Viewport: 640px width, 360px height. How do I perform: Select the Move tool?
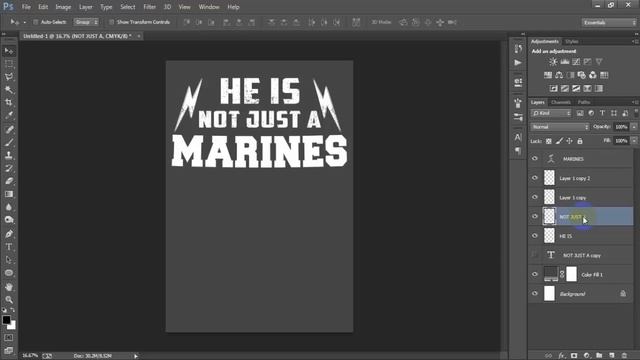9,51
